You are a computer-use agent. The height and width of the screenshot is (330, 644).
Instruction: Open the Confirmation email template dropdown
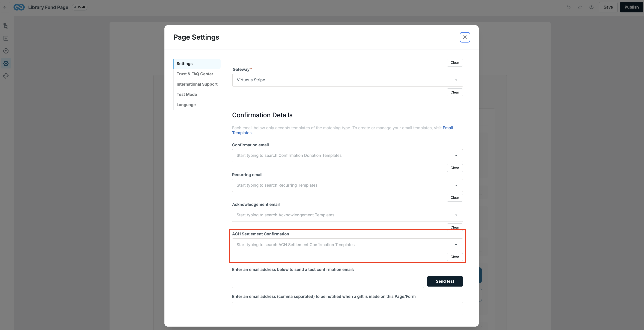347,156
